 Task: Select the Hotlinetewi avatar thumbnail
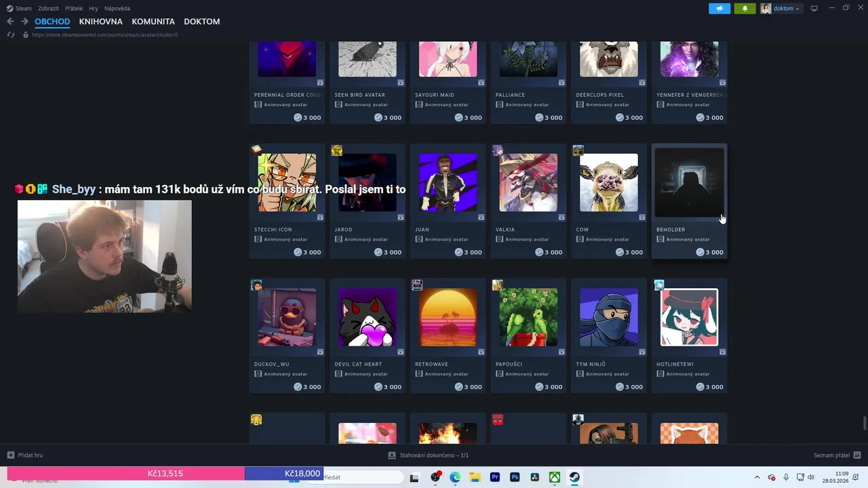coord(689,317)
